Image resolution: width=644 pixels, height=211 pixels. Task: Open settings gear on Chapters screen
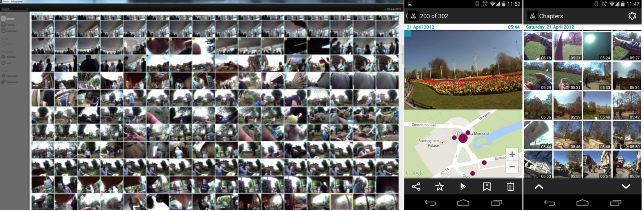click(x=632, y=16)
